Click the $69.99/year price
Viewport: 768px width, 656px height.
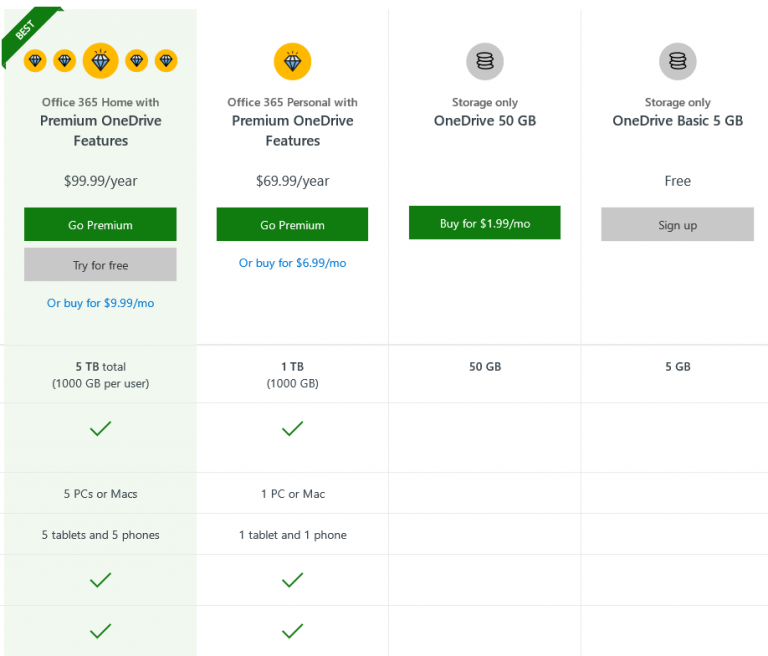[x=292, y=181]
